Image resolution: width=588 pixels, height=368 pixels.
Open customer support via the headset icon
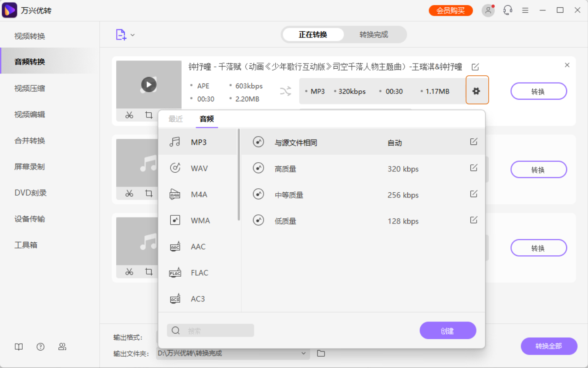[507, 10]
